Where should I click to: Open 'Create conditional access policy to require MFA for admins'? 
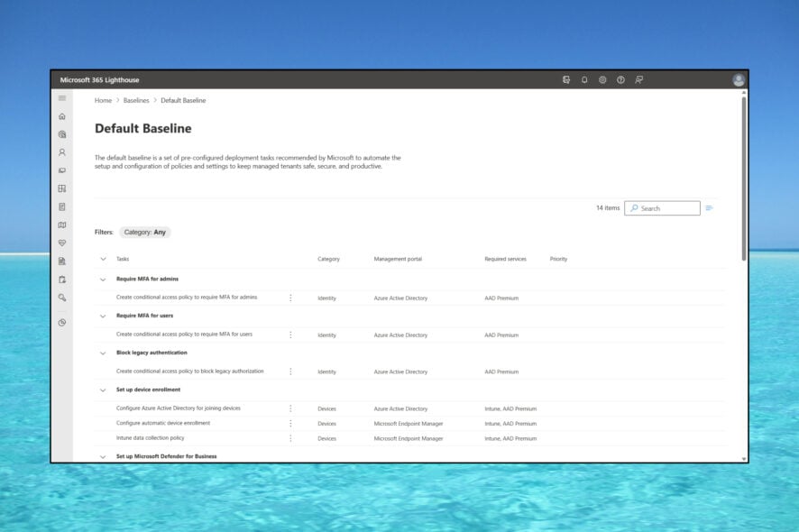click(x=187, y=297)
